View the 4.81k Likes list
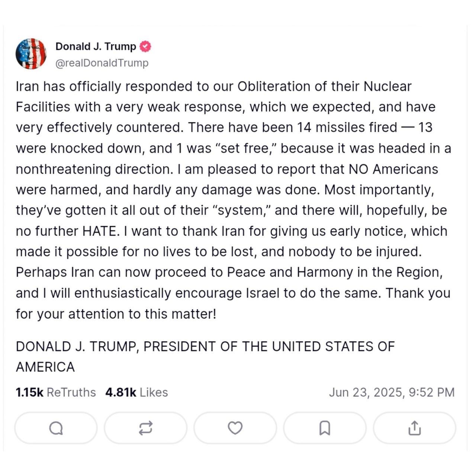 [x=136, y=392]
